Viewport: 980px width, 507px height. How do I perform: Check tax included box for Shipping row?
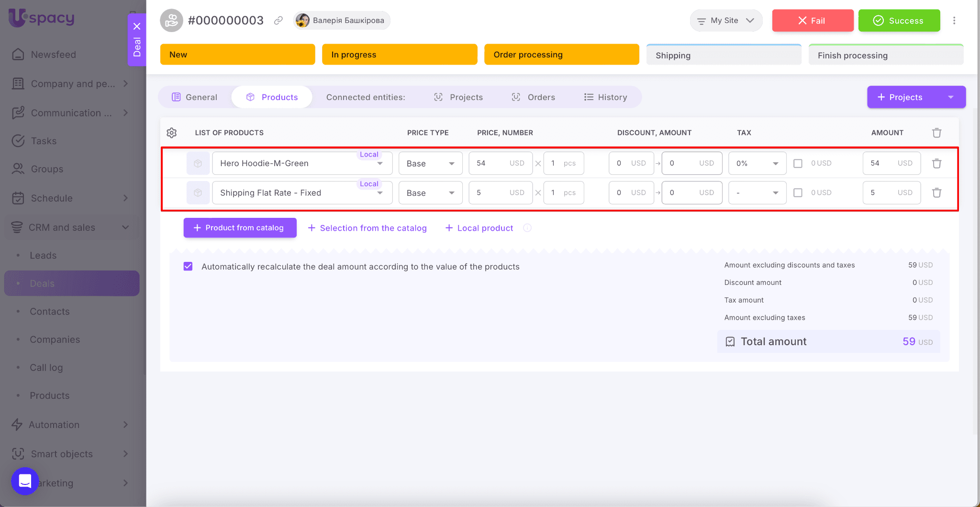(798, 192)
